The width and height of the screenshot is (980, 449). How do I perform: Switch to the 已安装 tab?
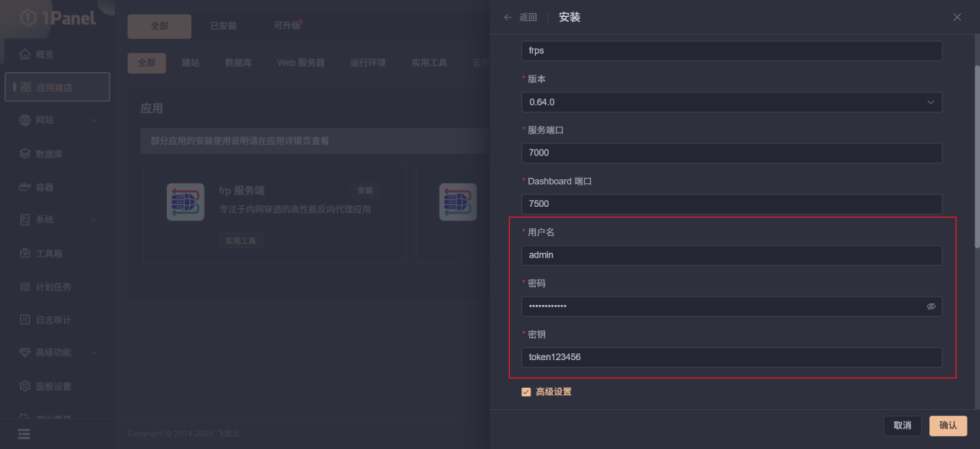click(224, 26)
